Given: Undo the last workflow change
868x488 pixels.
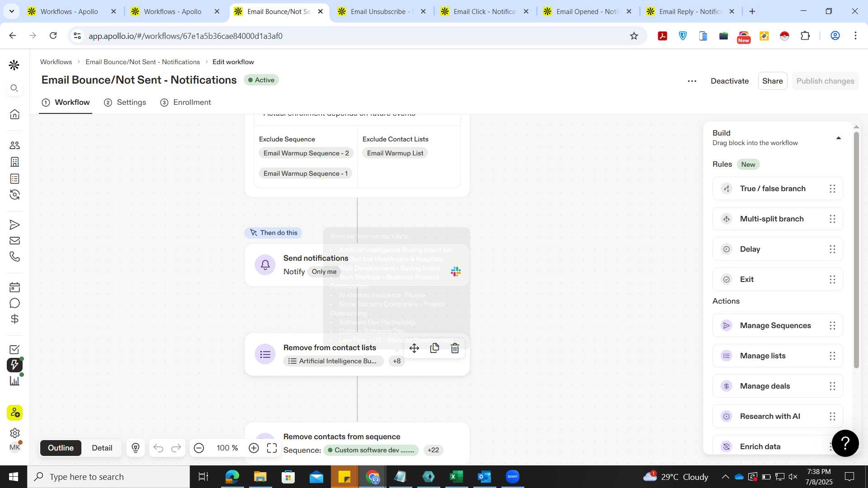Looking at the screenshot, I should click(x=158, y=448).
